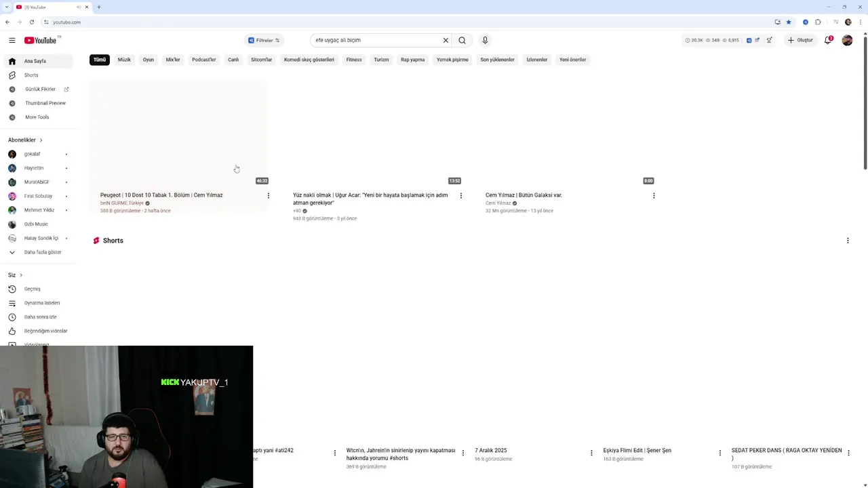This screenshot has width=868, height=488.
Task: Open gokalaf subscription channel
Action: pyautogui.click(x=39, y=154)
